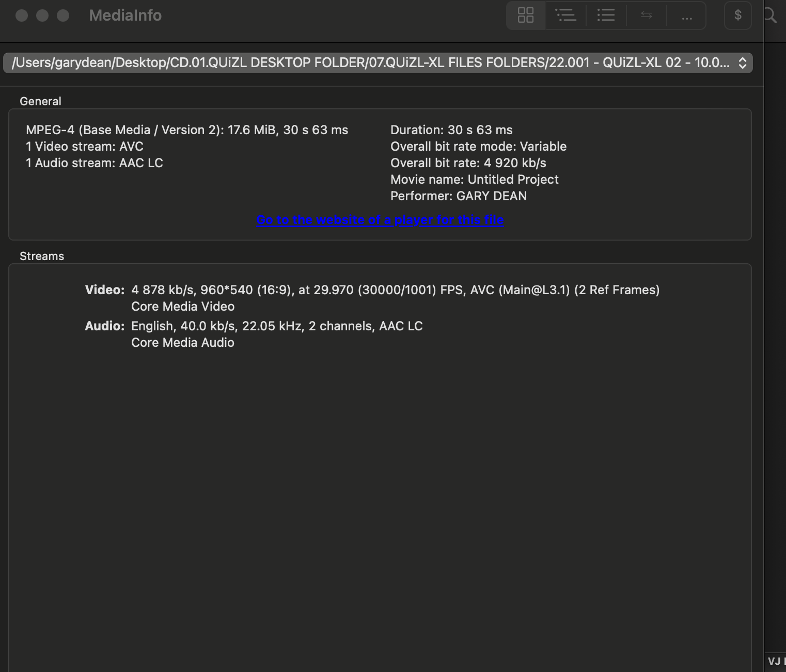The width and height of the screenshot is (786, 672).
Task: Select the 'MPEG-4 (Base Media / Version 2)' line
Action: click(x=187, y=130)
